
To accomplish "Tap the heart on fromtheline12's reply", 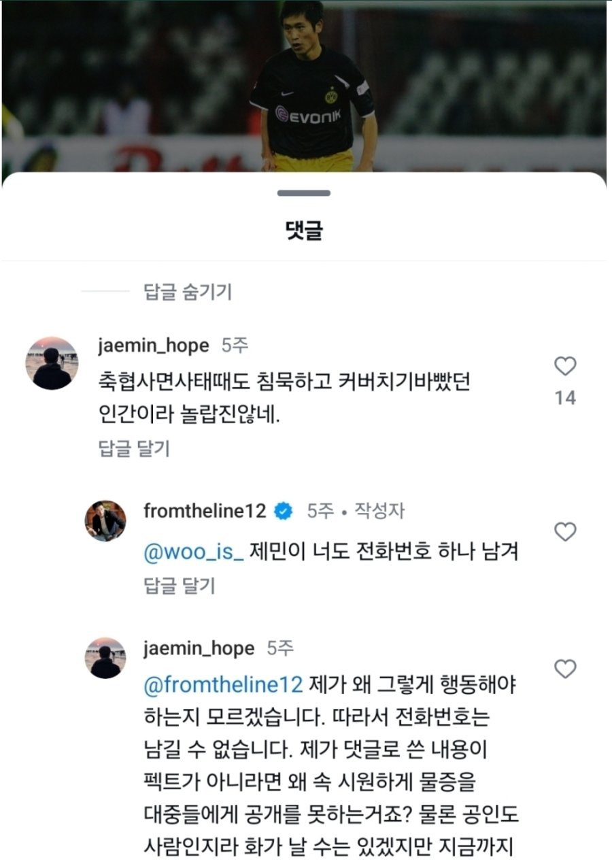I will (x=565, y=532).
